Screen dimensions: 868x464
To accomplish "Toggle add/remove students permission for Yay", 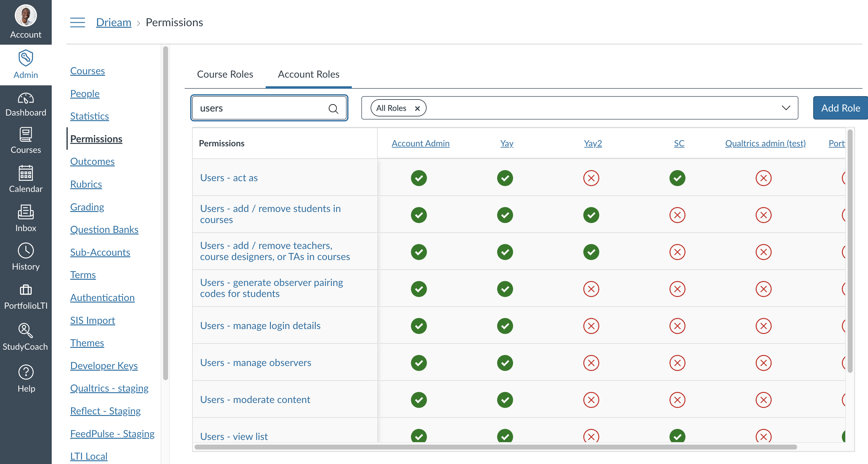I will 505,215.
